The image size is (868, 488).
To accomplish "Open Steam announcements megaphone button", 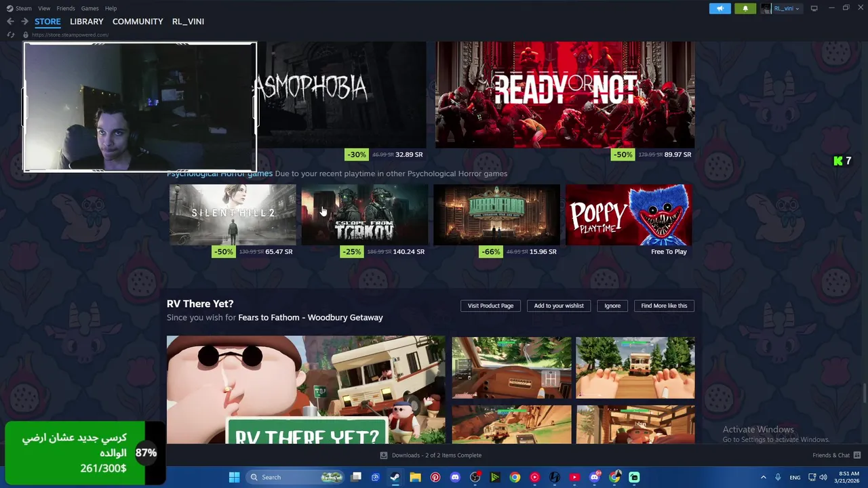I will [720, 8].
